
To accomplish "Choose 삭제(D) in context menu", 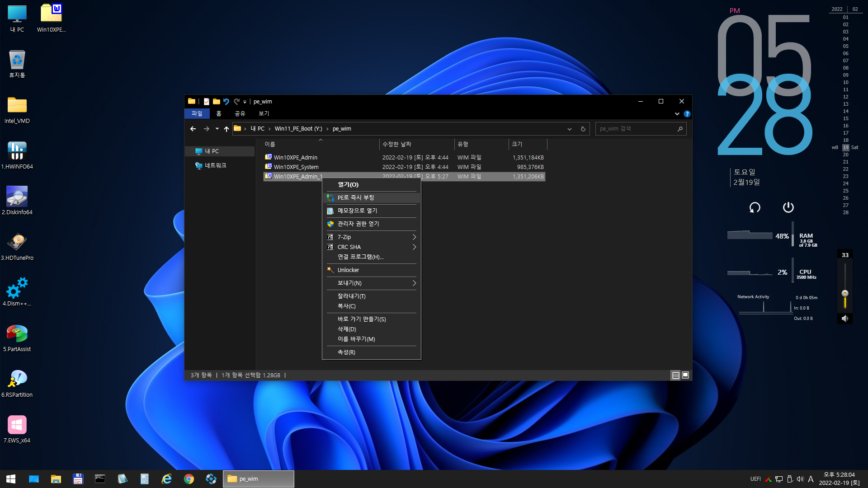I will [x=371, y=329].
